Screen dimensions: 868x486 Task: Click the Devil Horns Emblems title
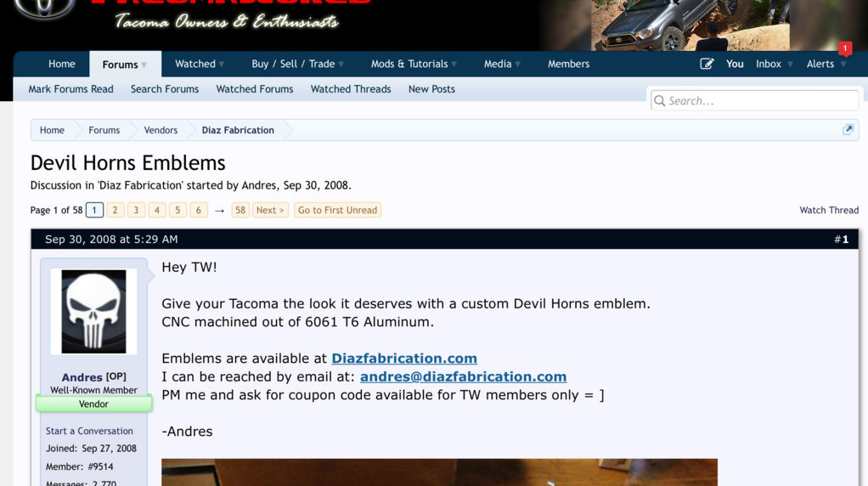point(128,163)
